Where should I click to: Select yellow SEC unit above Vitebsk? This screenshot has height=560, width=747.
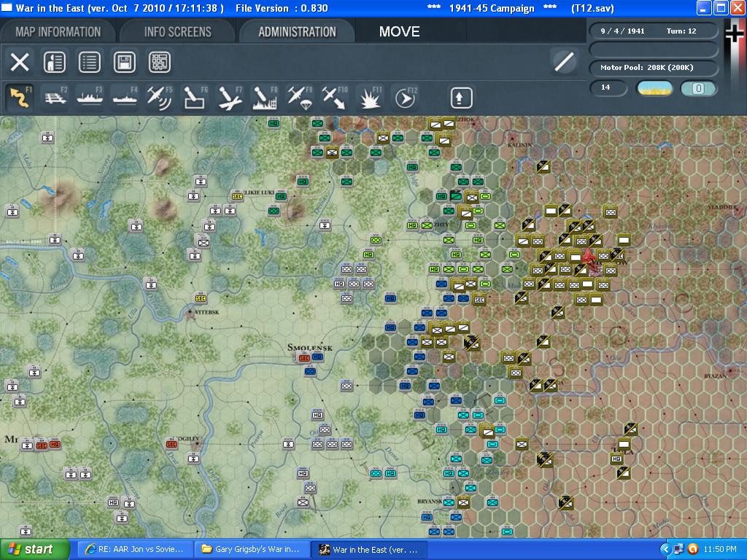tap(201, 298)
